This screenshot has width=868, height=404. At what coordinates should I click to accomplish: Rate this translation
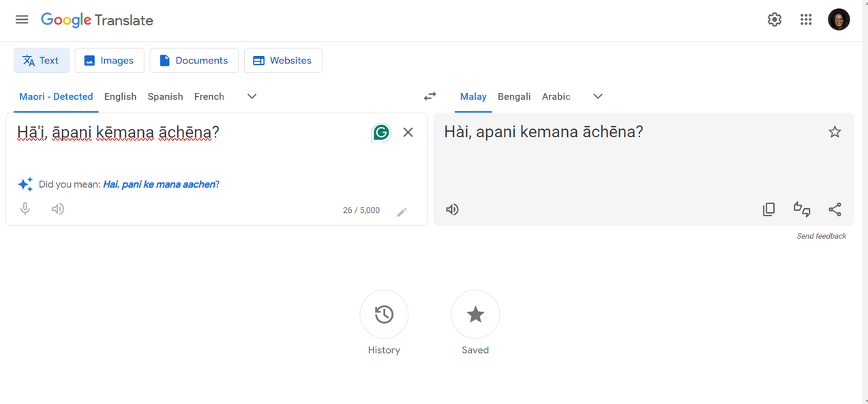coord(802,210)
